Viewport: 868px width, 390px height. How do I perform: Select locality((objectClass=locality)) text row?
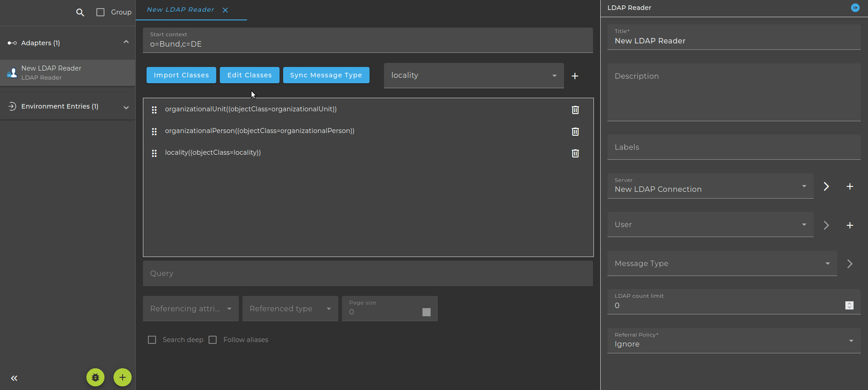pyautogui.click(x=213, y=152)
